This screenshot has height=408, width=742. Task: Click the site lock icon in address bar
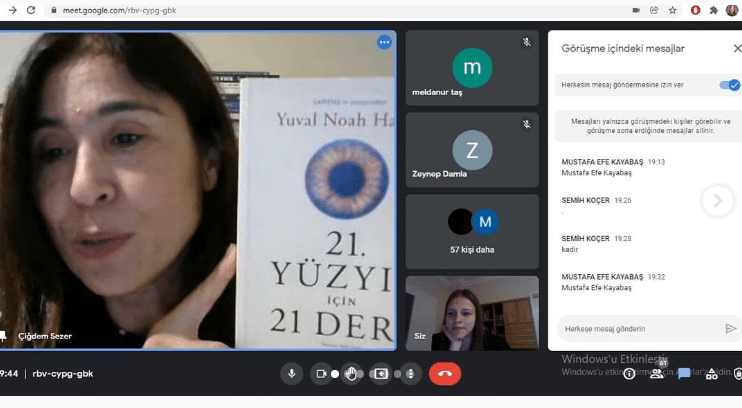point(54,10)
